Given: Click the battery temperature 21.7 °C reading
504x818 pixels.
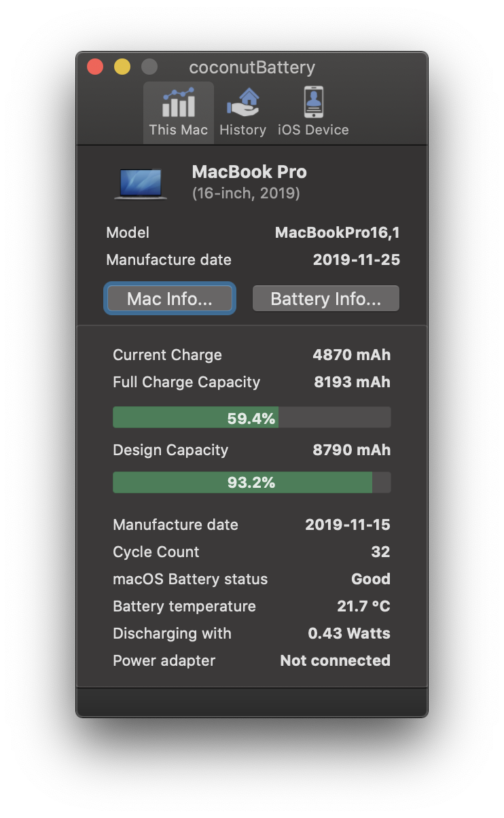Looking at the screenshot, I should [x=364, y=606].
